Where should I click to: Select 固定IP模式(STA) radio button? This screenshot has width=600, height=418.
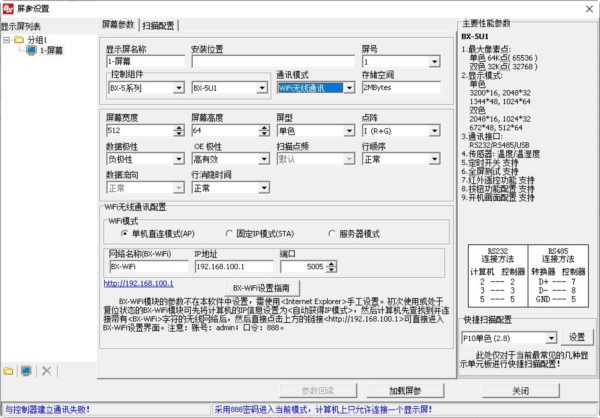coord(226,231)
